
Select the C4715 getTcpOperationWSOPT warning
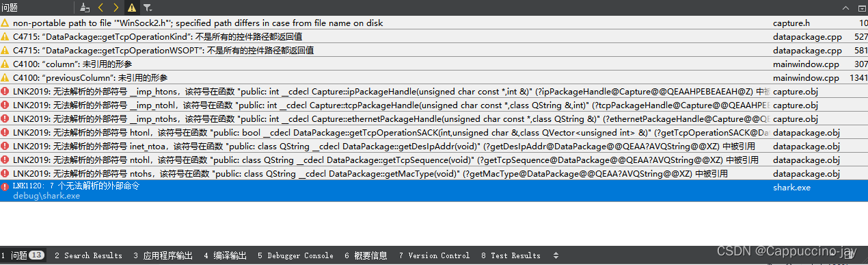coord(434,50)
